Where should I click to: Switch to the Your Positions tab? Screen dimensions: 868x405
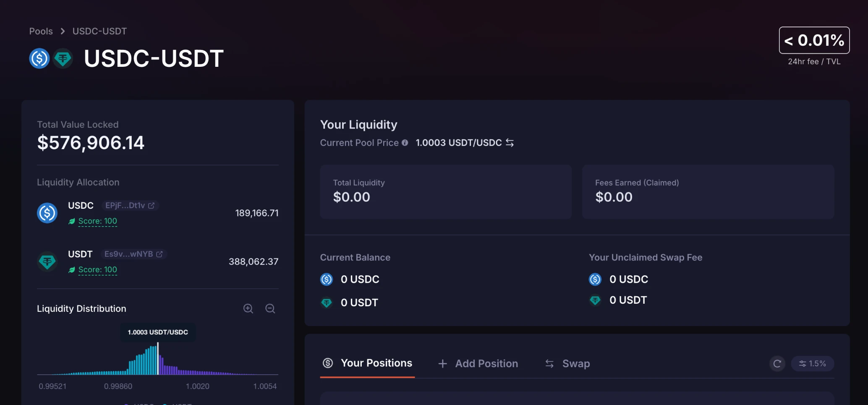coord(368,363)
